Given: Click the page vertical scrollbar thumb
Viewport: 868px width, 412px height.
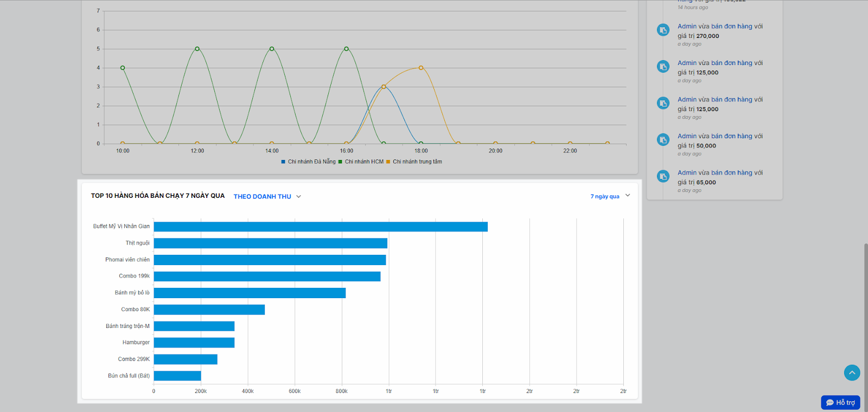Looking at the screenshot, I should [866, 327].
